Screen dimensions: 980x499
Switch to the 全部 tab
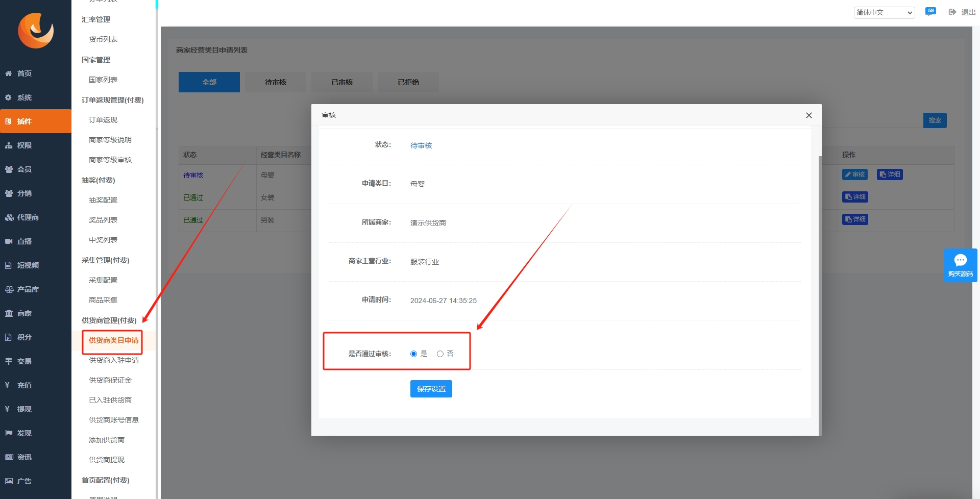(209, 82)
